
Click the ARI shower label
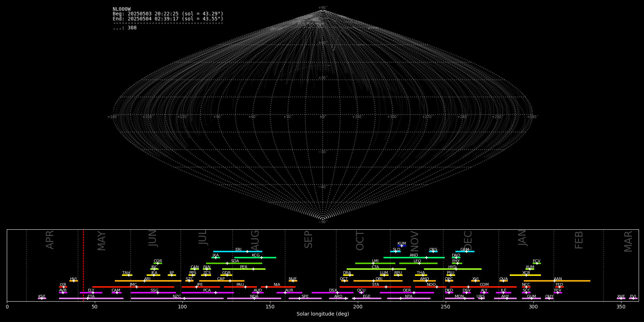(147, 279)
